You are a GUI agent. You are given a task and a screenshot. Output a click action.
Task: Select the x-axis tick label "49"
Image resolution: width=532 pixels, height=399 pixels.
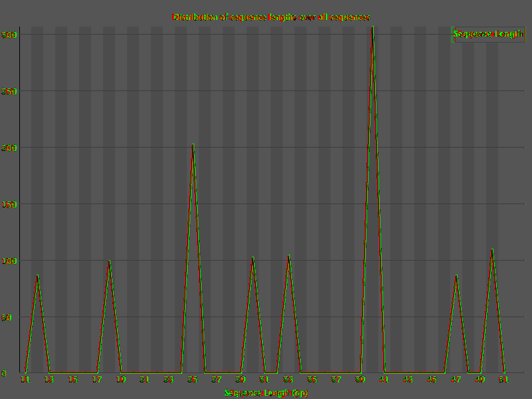[x=479, y=379]
